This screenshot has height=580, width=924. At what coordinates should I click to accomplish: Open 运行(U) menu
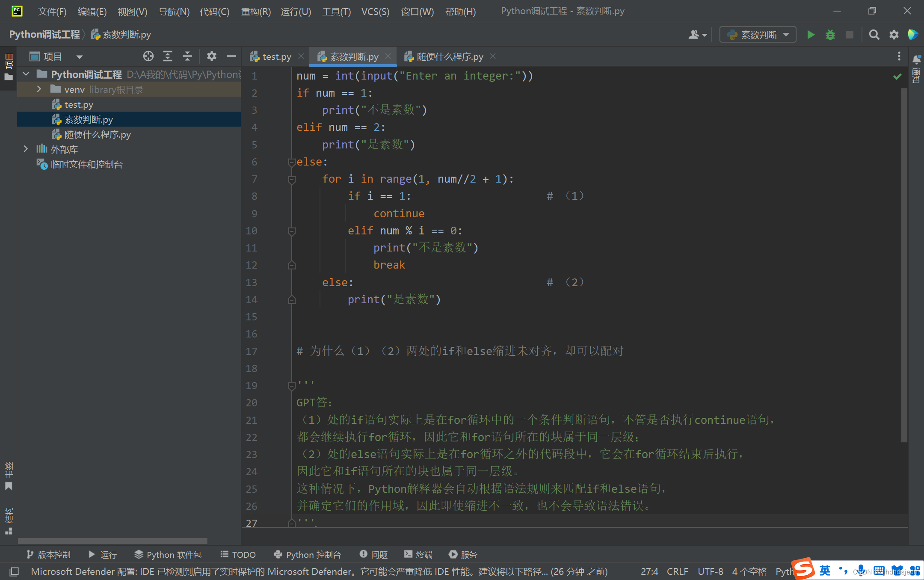296,12
